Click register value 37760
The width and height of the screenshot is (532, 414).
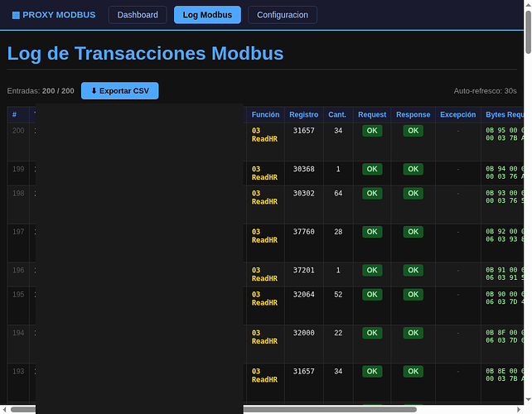point(303,232)
